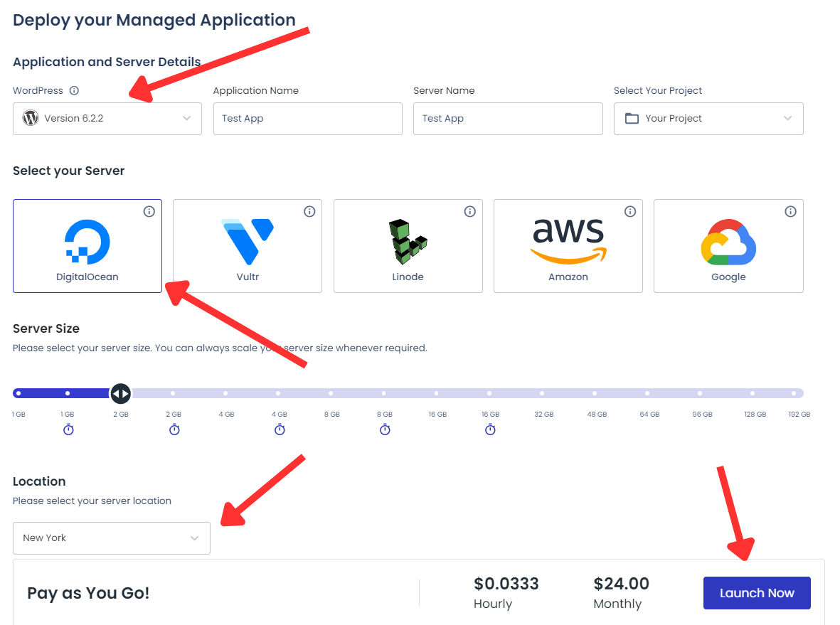The height and width of the screenshot is (625, 840).
Task: Click the 32 GB size label
Action: click(x=543, y=415)
